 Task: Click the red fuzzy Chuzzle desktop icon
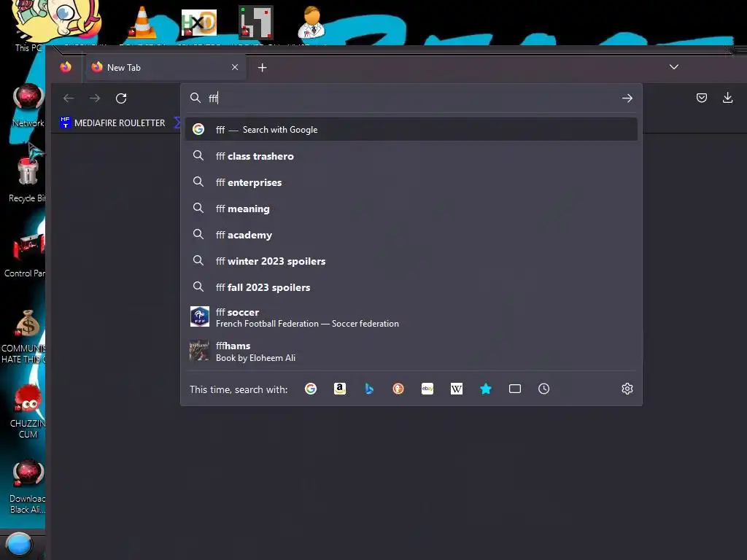27,411
